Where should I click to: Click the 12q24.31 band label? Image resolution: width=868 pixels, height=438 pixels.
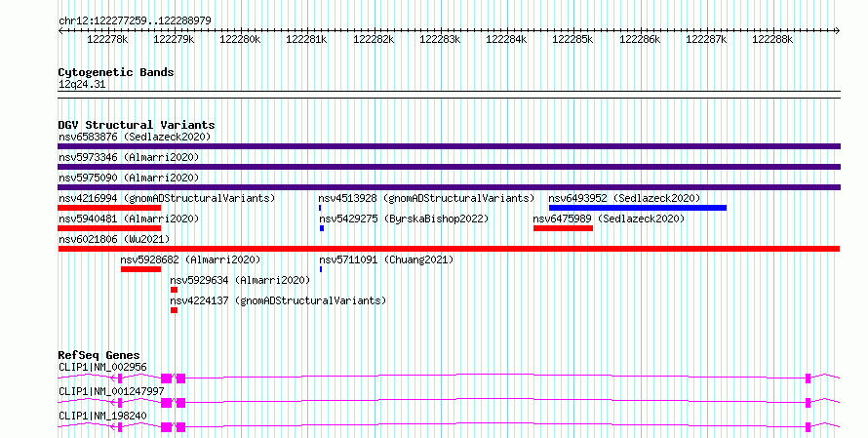point(82,84)
